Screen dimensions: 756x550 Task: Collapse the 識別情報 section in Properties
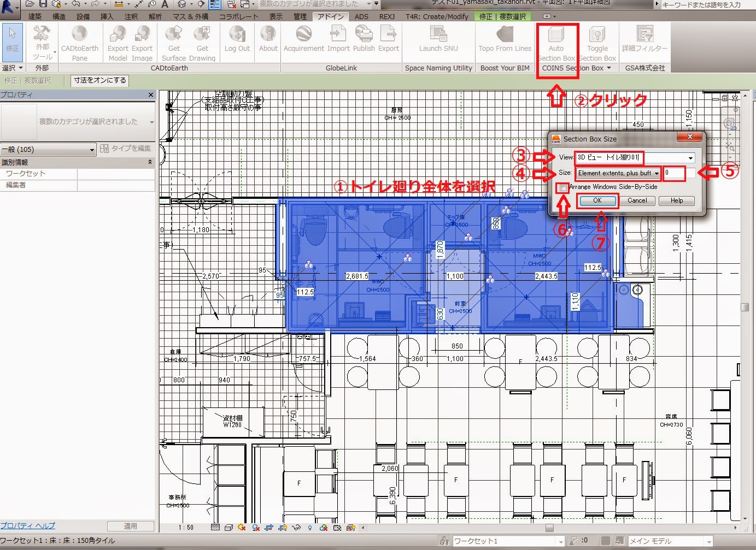coord(150,162)
